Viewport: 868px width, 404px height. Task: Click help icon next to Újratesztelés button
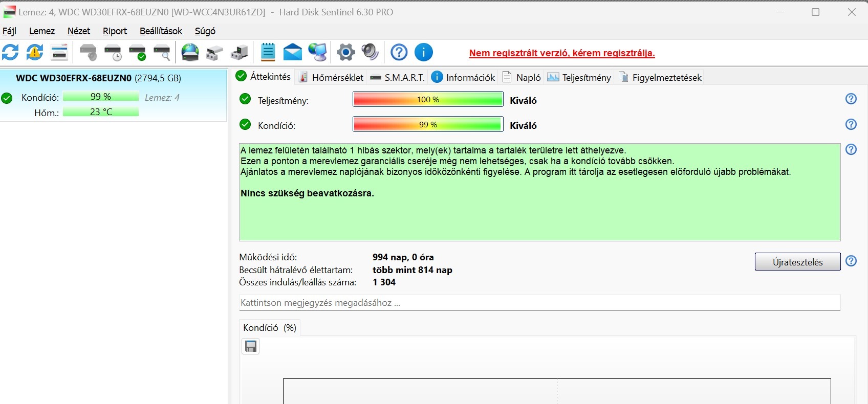click(851, 261)
